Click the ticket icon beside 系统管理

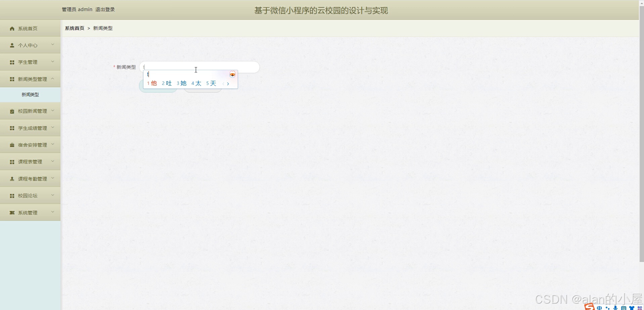12,213
